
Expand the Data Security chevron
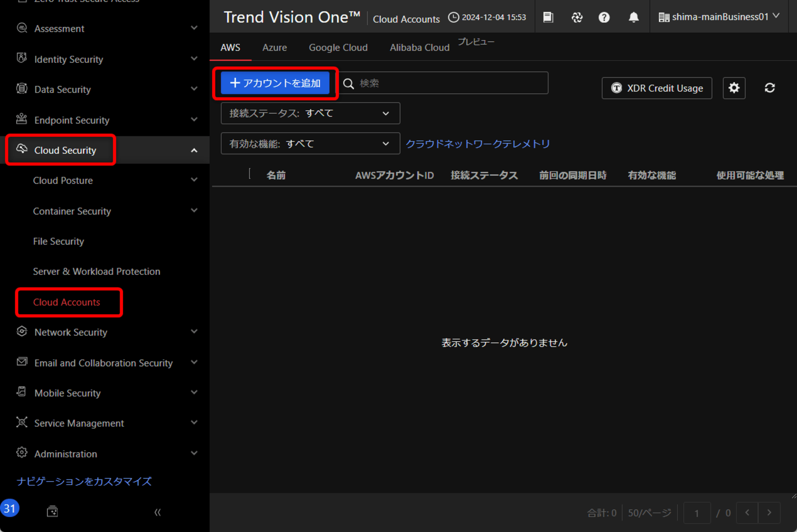[194, 88]
